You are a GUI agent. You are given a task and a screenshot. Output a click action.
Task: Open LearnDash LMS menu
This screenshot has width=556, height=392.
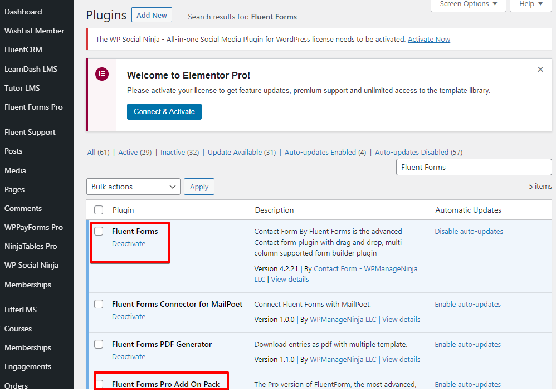31,69
